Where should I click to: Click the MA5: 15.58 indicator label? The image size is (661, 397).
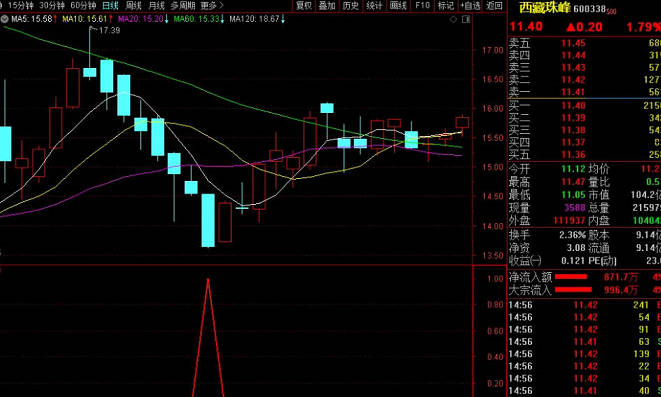pyautogui.click(x=33, y=19)
